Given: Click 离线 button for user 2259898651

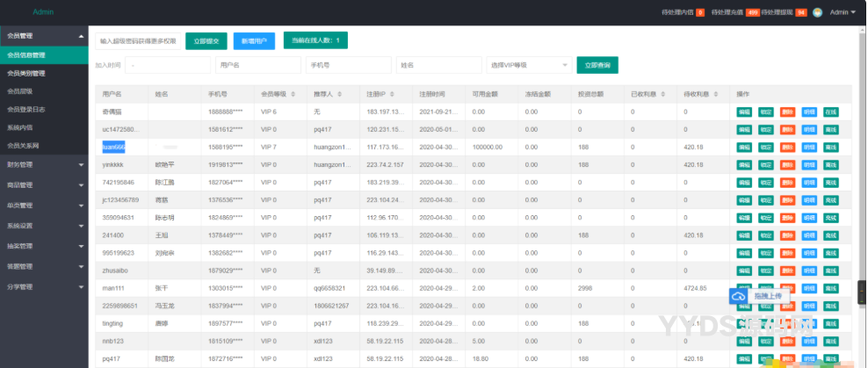Looking at the screenshot, I should pos(831,307).
